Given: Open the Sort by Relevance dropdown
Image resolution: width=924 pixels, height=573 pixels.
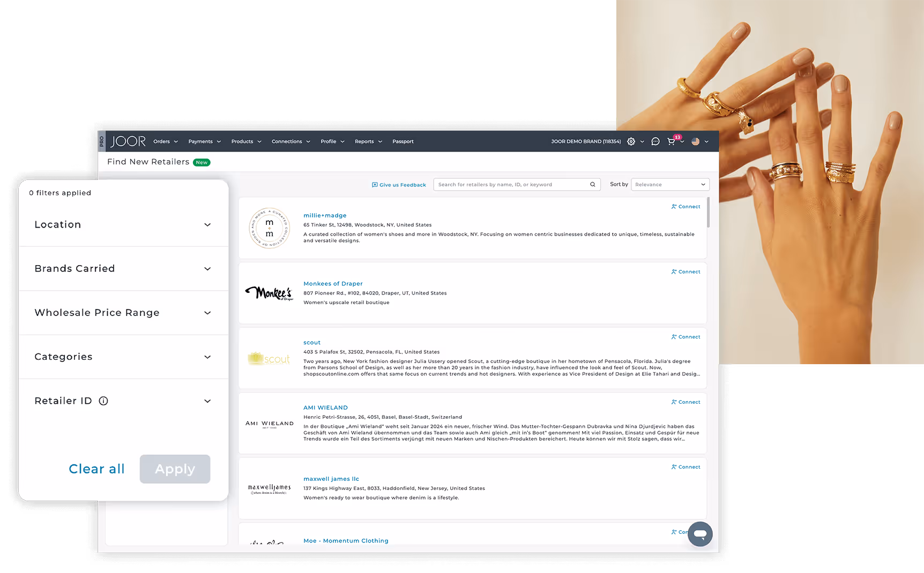Looking at the screenshot, I should 670,184.
